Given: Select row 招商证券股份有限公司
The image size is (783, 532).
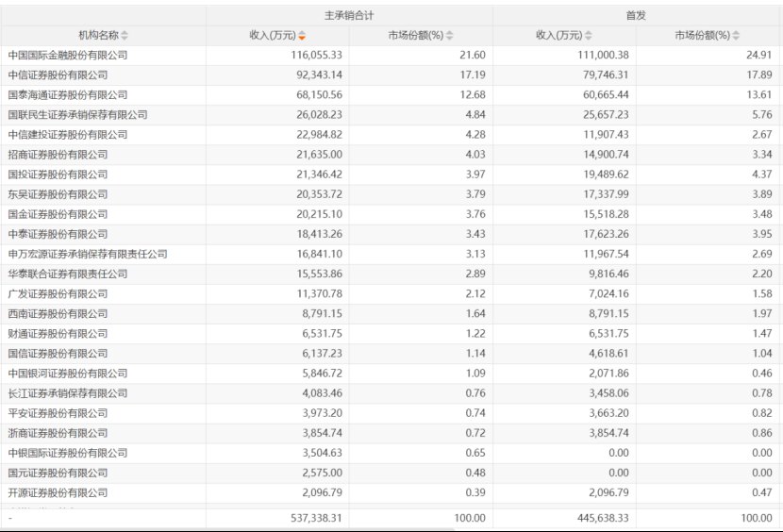Looking at the screenshot, I should click(x=390, y=155).
